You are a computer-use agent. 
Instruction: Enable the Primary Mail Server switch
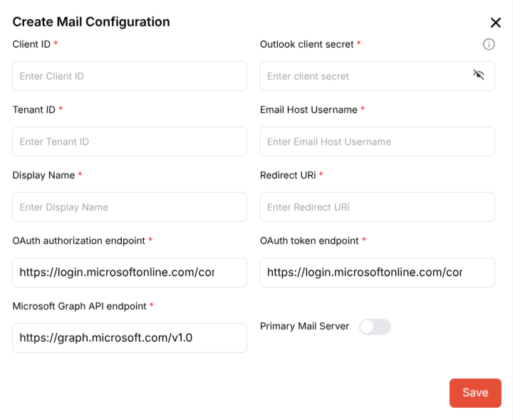point(375,327)
